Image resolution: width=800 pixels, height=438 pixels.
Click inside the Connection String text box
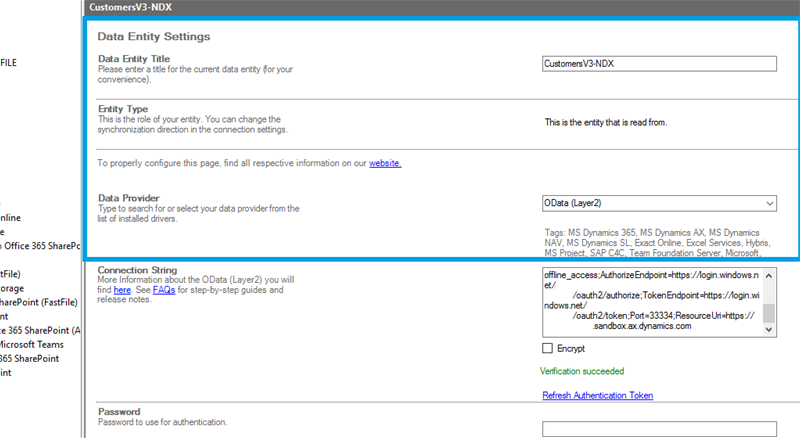(x=650, y=298)
